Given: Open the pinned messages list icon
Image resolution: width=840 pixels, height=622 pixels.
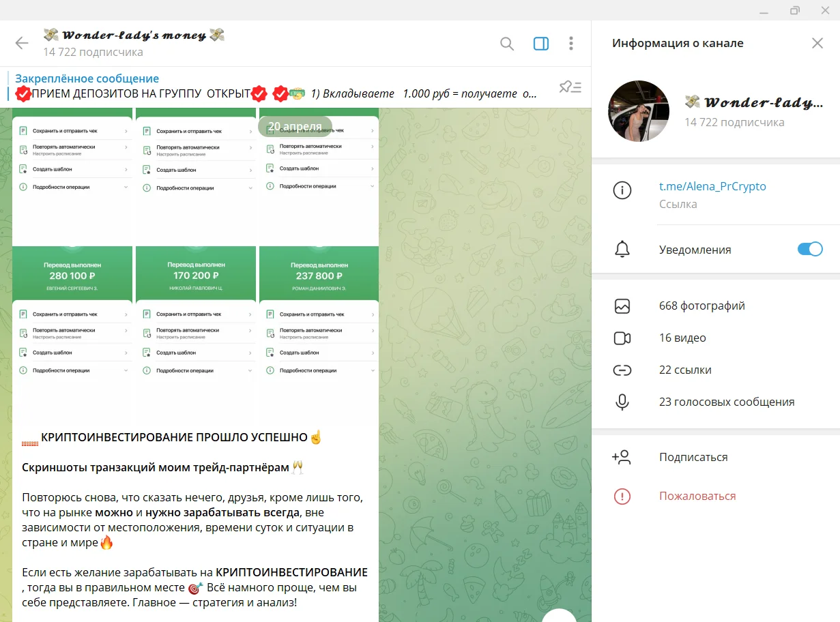Looking at the screenshot, I should [570, 87].
